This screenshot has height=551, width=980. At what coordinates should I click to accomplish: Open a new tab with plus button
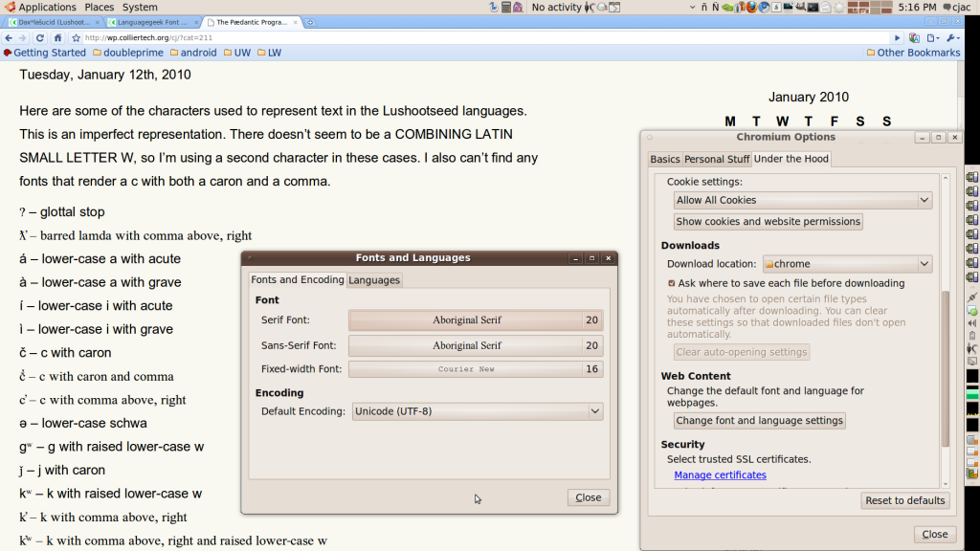(310, 22)
